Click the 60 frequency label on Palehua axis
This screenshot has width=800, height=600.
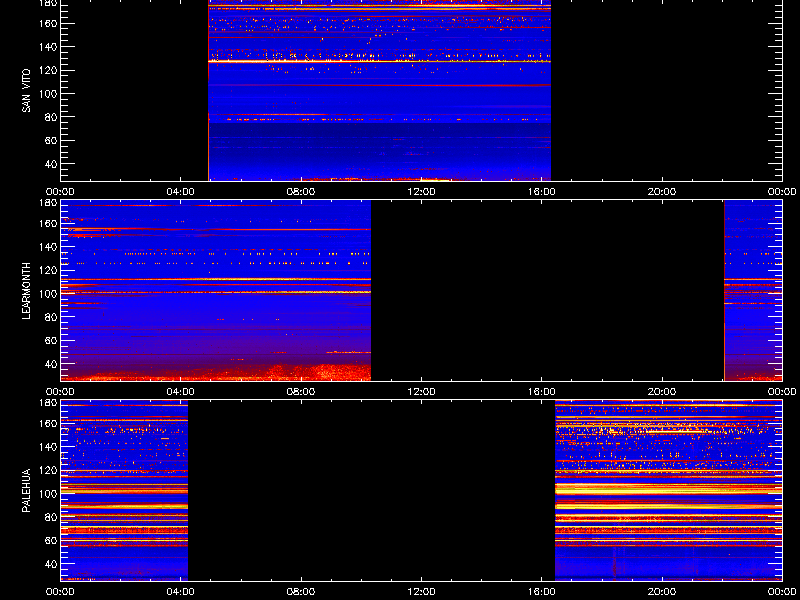point(51,540)
